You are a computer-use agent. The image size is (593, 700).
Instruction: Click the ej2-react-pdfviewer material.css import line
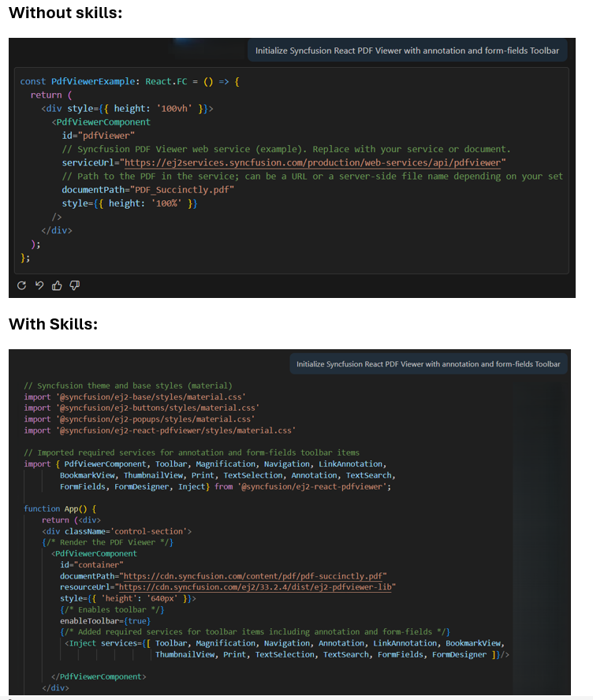[159, 430]
